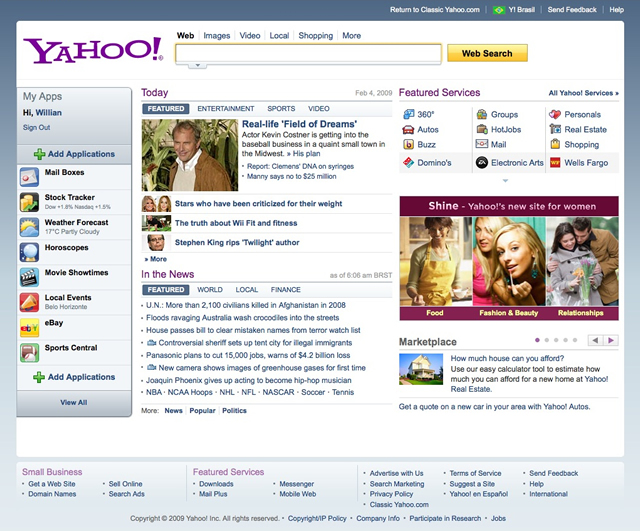The height and width of the screenshot is (531, 640).
Task: Select the Local search tab
Action: [279, 36]
